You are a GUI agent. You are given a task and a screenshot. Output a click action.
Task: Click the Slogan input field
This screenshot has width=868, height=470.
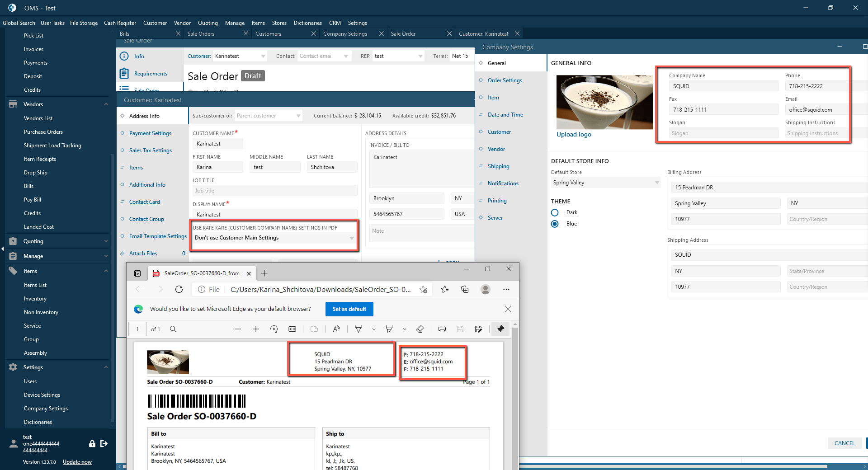pyautogui.click(x=724, y=133)
